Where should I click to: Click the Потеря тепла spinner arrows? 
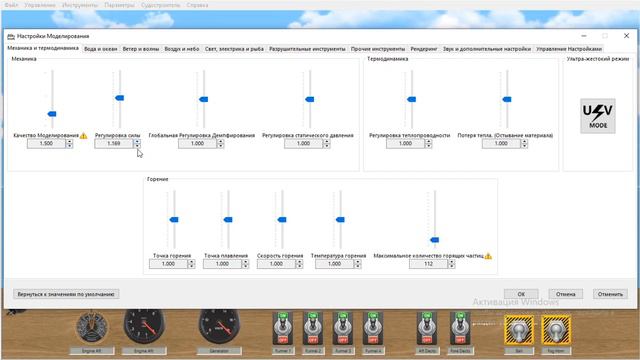[524, 144]
